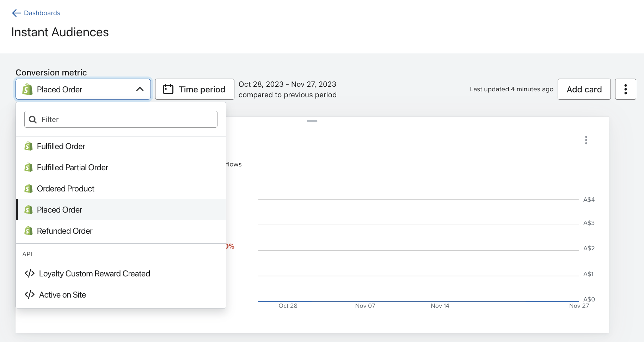Click into the Filter search field

point(121,119)
